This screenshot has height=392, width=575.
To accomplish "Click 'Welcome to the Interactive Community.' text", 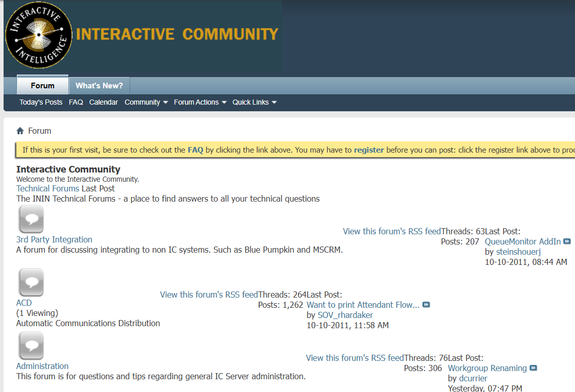I will click(78, 179).
